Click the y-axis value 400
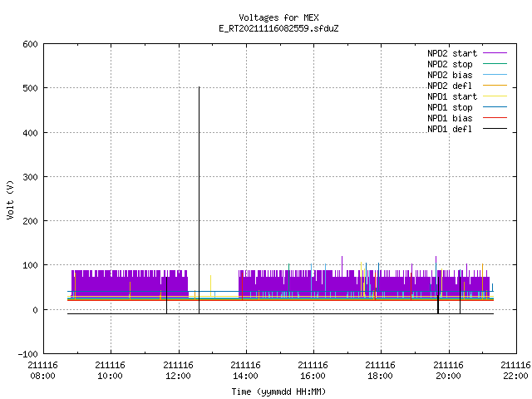 click(x=30, y=133)
